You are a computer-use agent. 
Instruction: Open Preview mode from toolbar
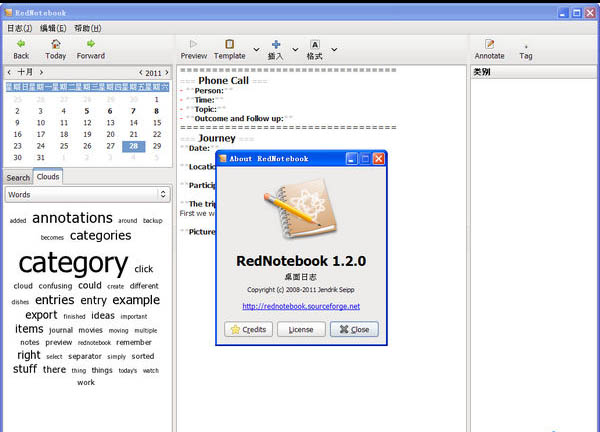click(194, 49)
